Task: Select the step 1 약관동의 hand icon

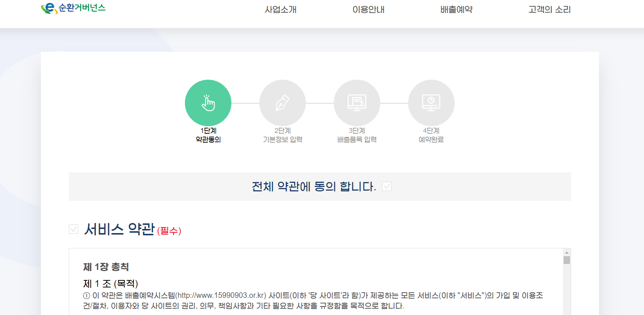Action: pos(208,103)
